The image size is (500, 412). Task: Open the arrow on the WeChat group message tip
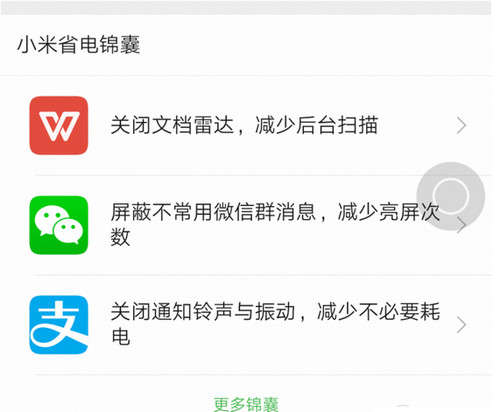(x=461, y=225)
